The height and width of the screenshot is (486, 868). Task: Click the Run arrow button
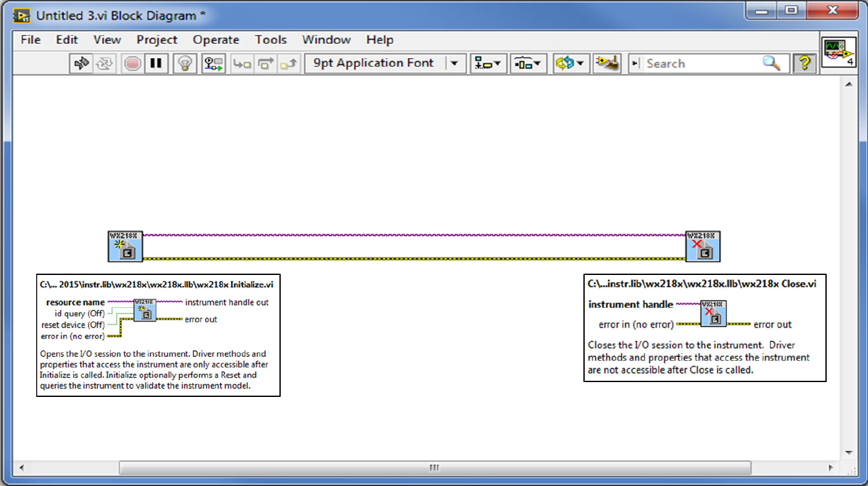pos(81,63)
